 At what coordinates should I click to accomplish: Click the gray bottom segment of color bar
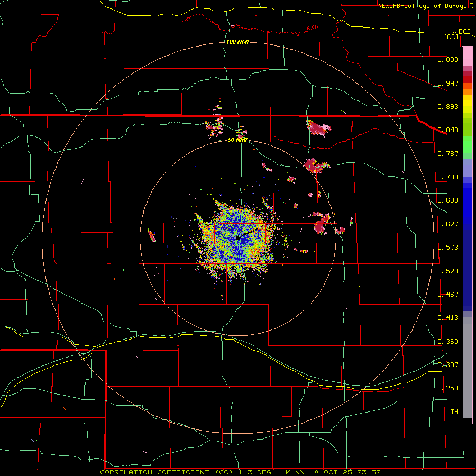click(x=467, y=368)
